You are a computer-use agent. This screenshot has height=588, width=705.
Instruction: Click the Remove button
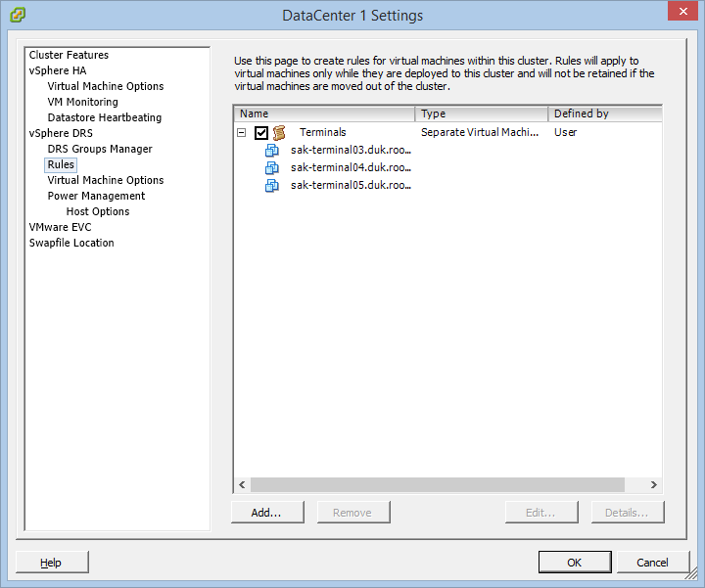coord(353,513)
